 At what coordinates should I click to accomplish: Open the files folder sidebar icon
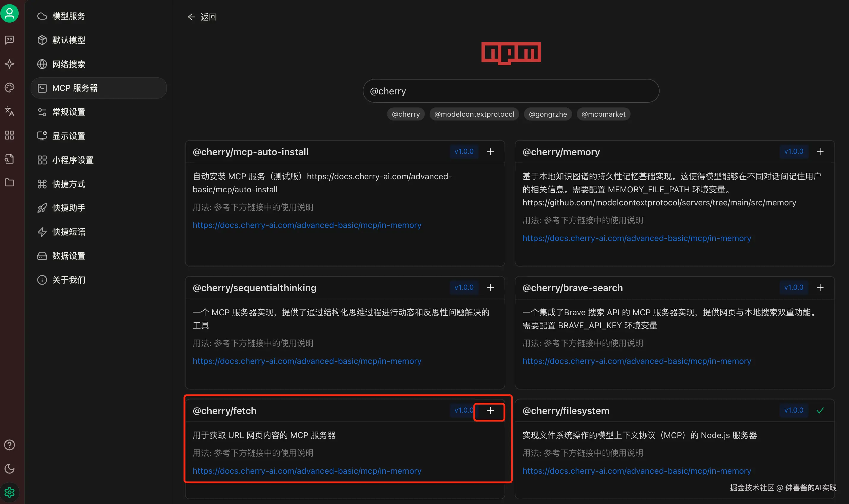pyautogui.click(x=9, y=183)
